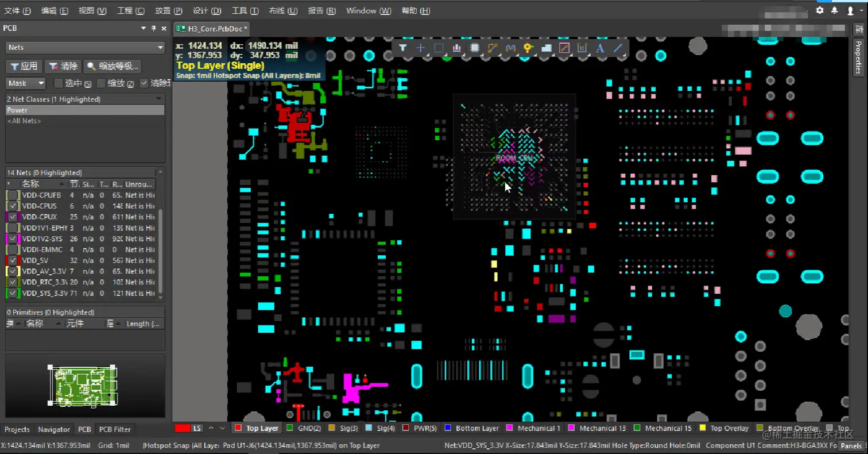Choose the place via tool
This screenshot has width=868, height=454.
click(x=528, y=48)
